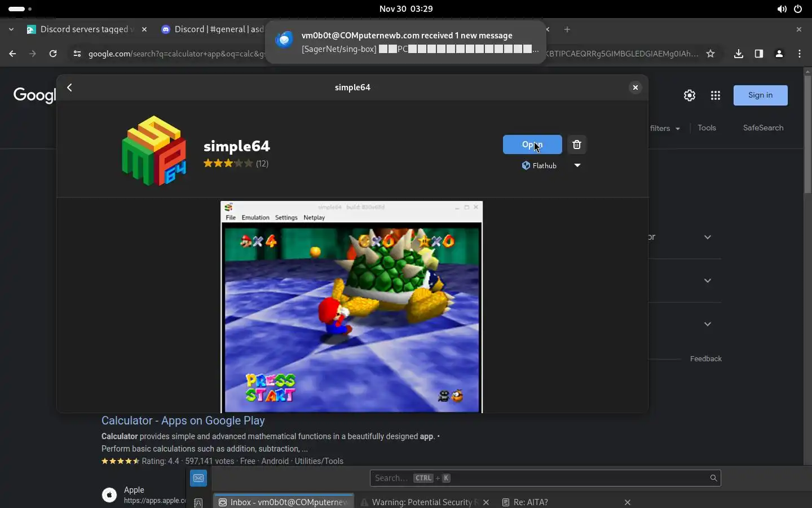This screenshot has width=812, height=508.
Task: Switch to the Discord #general tab
Action: [x=214, y=29]
